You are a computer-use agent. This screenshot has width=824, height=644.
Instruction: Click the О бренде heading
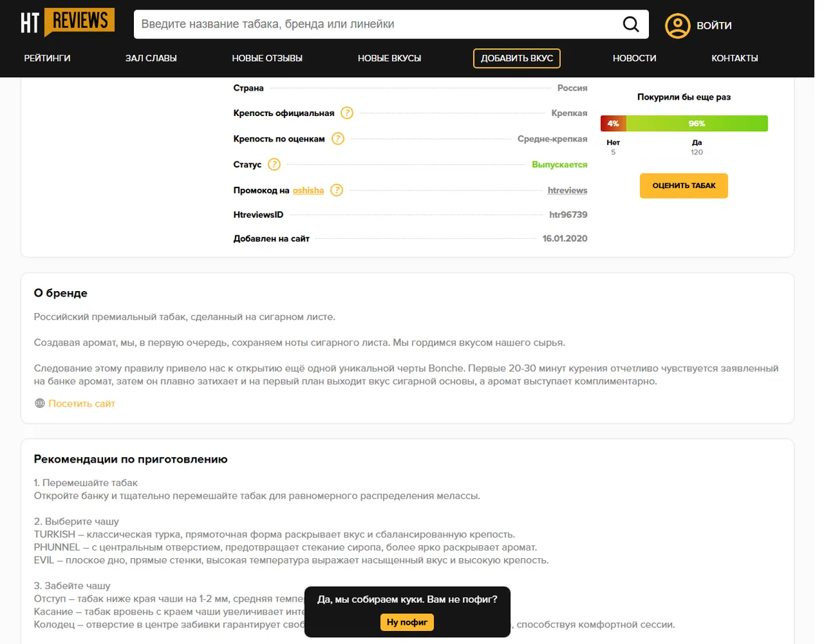(60, 293)
